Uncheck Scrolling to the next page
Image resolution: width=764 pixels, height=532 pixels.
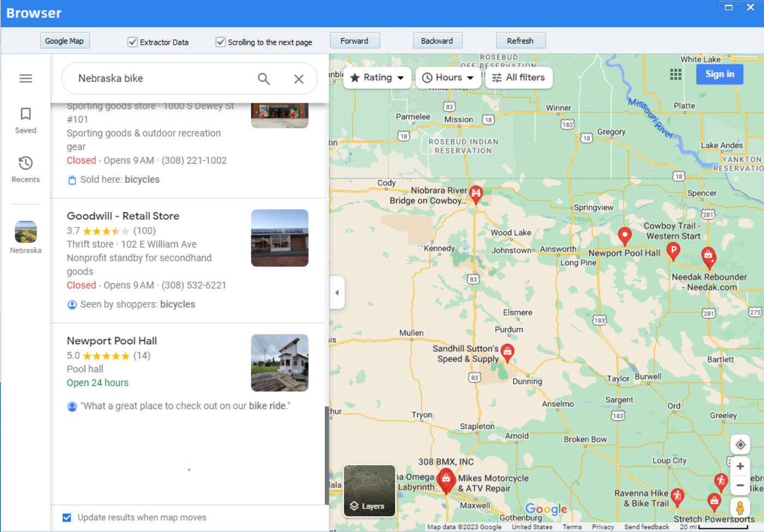tap(221, 42)
